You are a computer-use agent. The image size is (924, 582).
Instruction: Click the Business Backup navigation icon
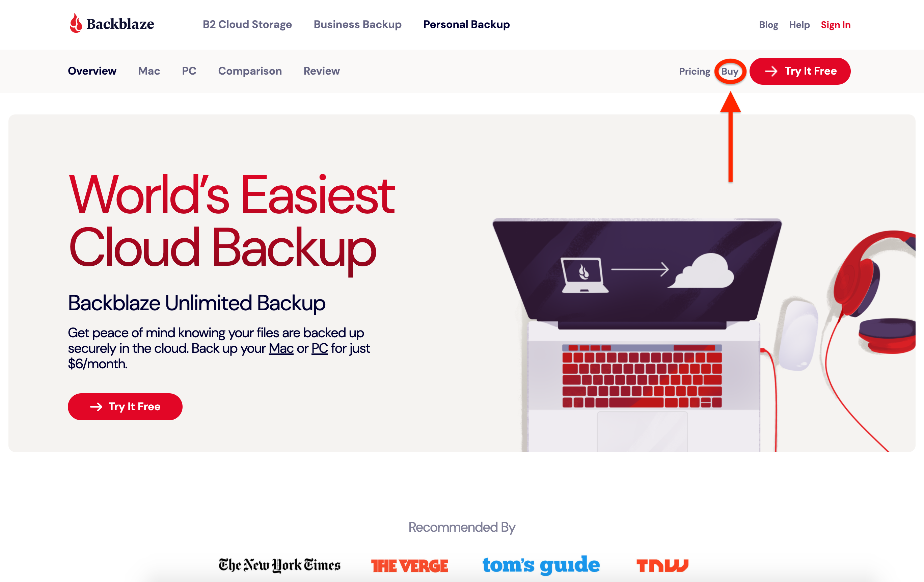click(x=358, y=25)
